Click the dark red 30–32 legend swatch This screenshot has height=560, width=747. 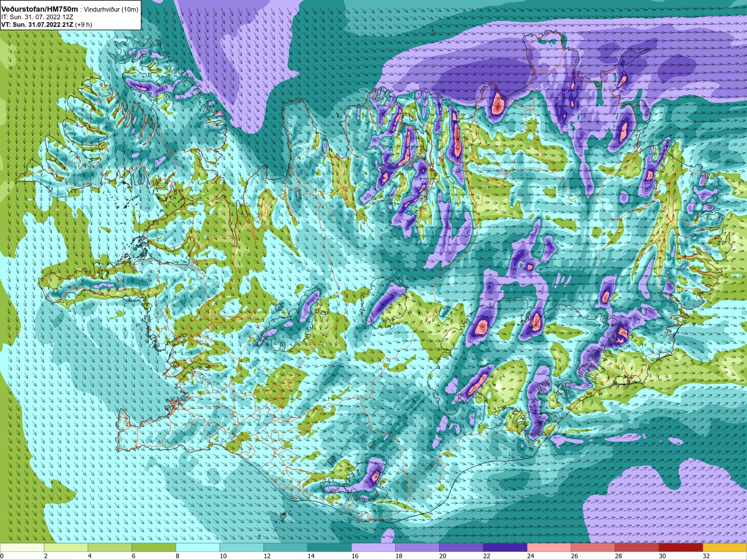pyautogui.click(x=680, y=548)
